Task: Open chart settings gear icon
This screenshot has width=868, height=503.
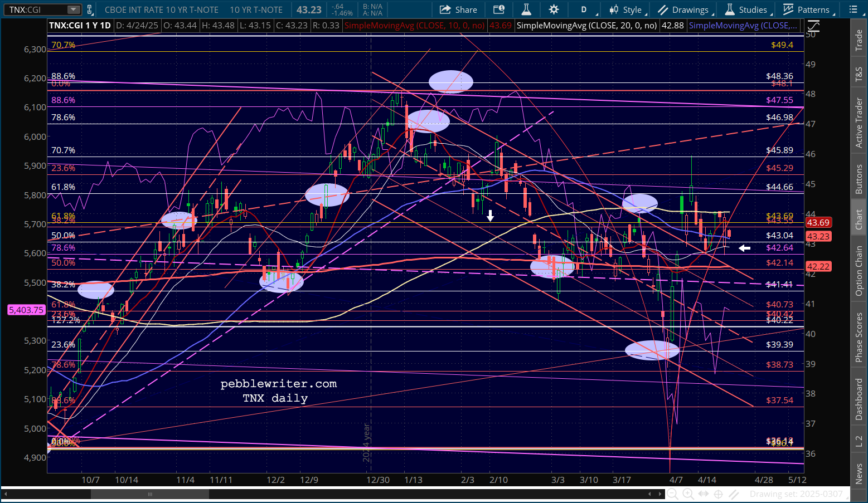Action: point(554,9)
